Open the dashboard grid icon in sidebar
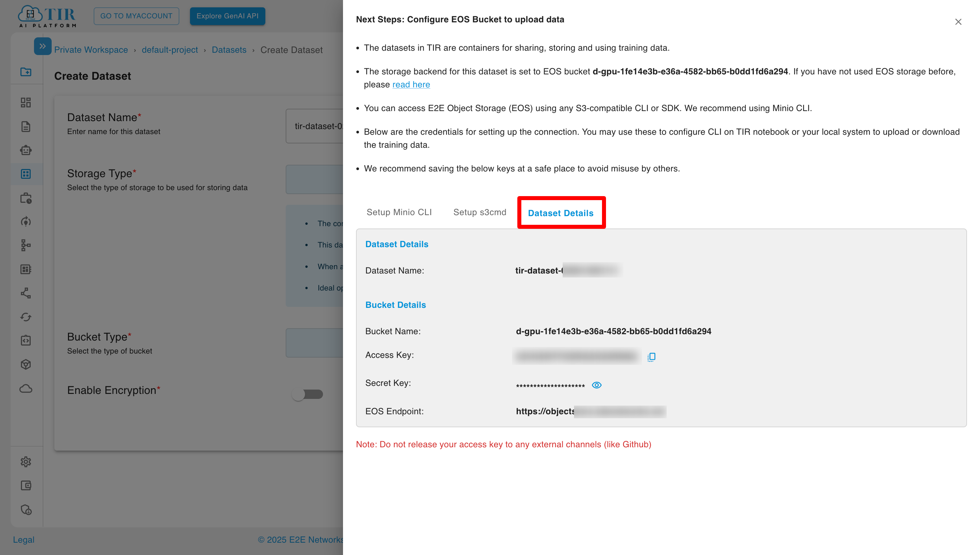The width and height of the screenshot is (980, 555). pyautogui.click(x=26, y=102)
